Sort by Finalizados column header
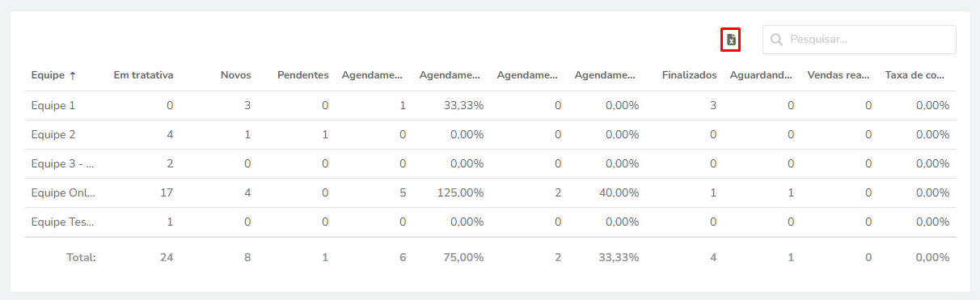The image size is (980, 300). pyautogui.click(x=689, y=75)
